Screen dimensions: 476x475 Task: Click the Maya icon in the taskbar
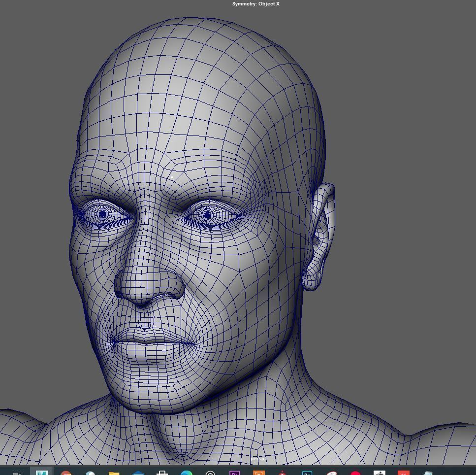pyautogui.click(x=41, y=472)
